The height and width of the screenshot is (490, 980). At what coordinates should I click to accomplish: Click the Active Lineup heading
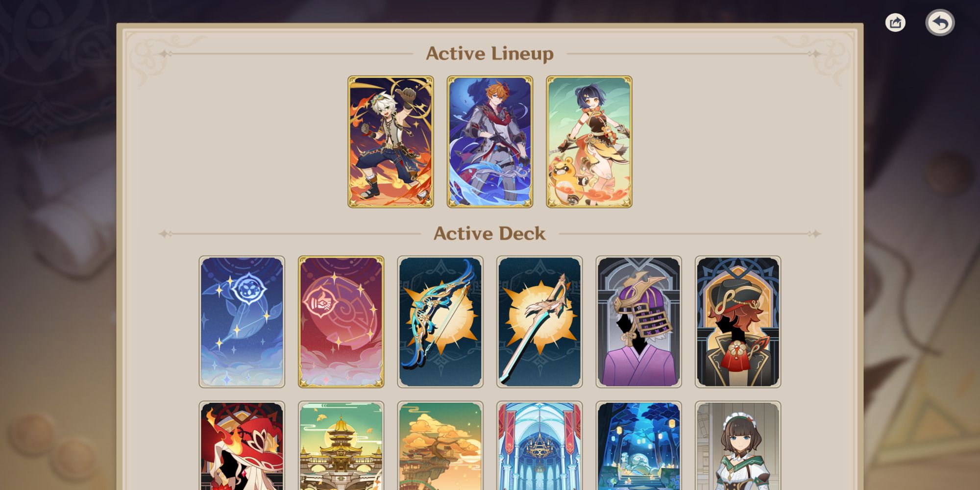pyautogui.click(x=490, y=53)
